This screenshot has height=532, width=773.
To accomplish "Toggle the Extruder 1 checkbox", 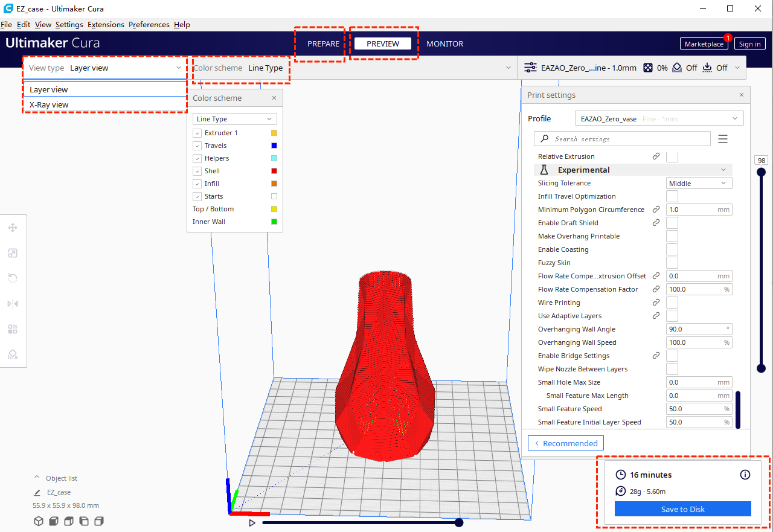I will [x=197, y=133].
